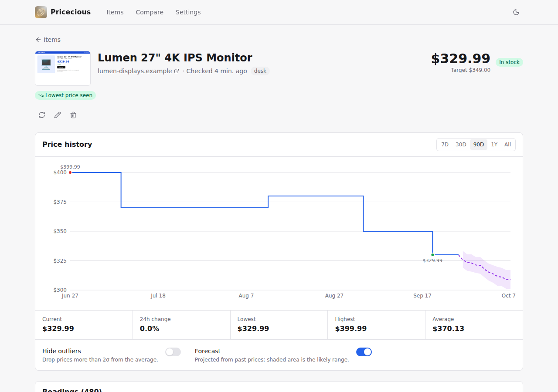The width and height of the screenshot is (558, 392).
Task: Click the Lowest price seen badge
Action: point(65,95)
